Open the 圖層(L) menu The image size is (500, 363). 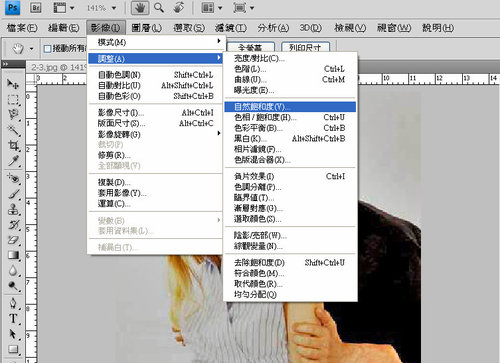click(146, 28)
